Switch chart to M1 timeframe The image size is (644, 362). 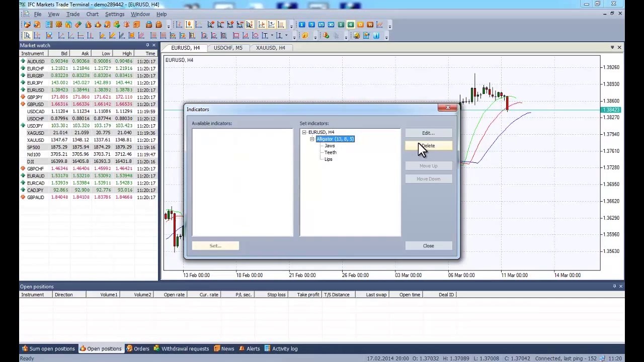[302, 25]
